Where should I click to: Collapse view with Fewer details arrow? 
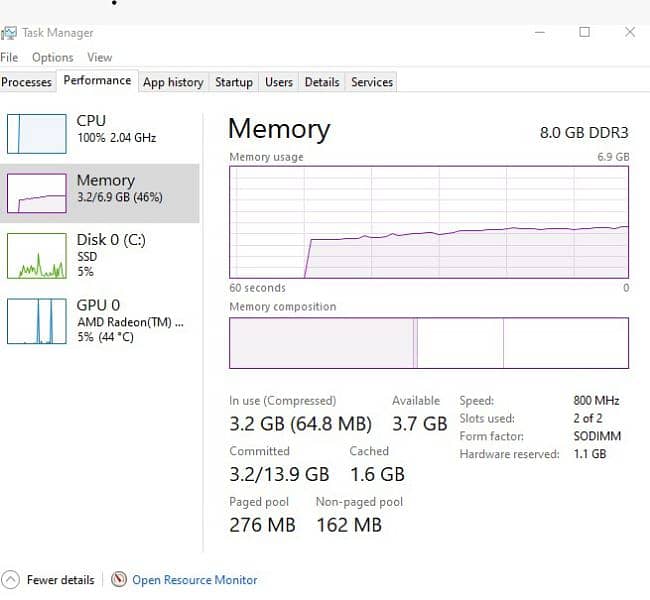[x=10, y=580]
